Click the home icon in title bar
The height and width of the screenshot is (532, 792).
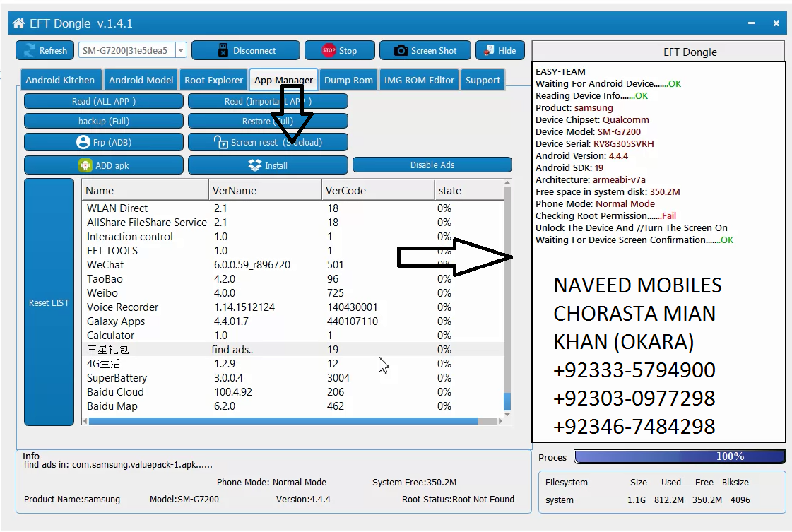(x=18, y=23)
